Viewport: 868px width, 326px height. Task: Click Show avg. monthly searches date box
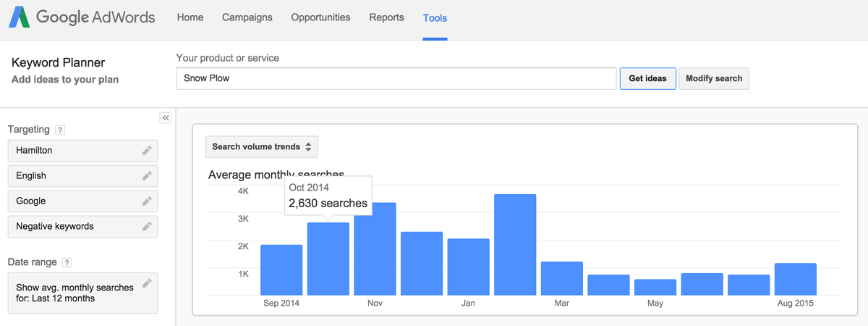[x=82, y=293]
